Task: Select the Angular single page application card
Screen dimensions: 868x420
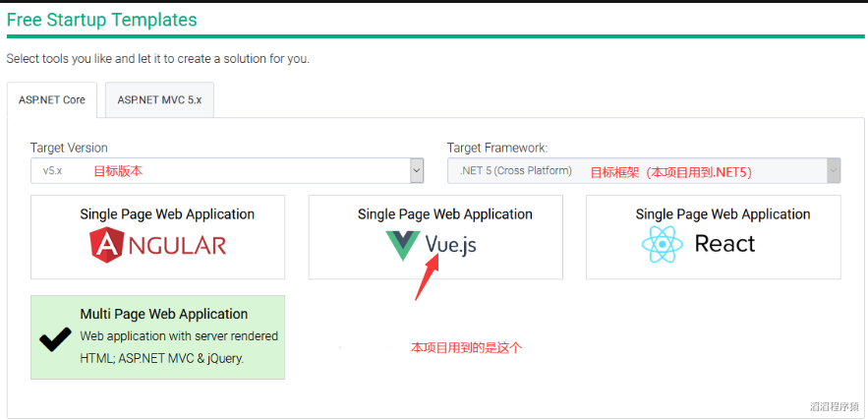Action: pyautogui.click(x=157, y=237)
